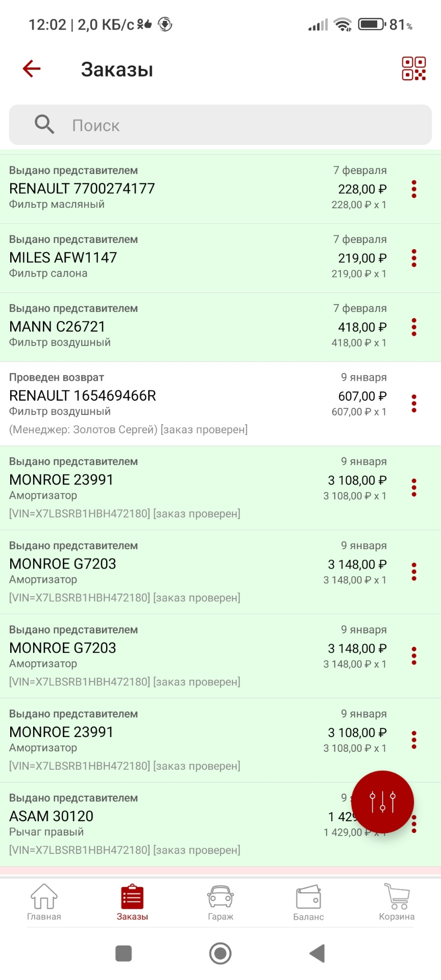
Task: Open the red filter settings button
Action: pos(382,802)
